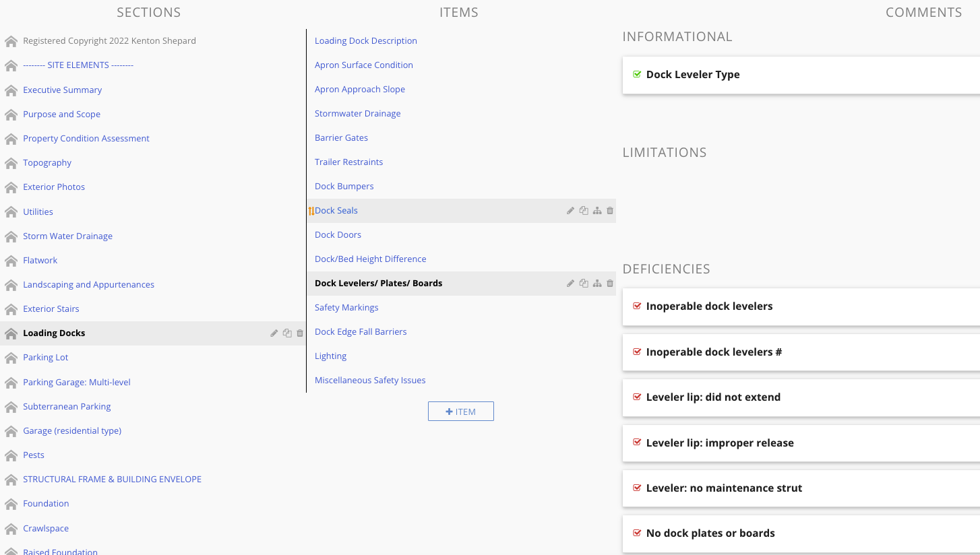Click house icon next to Subterranean Parking
The image size is (980, 555).
11,407
